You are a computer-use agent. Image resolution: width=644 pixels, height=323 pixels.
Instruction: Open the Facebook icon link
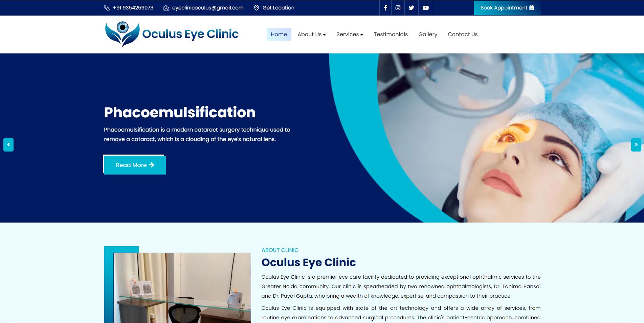385,8
